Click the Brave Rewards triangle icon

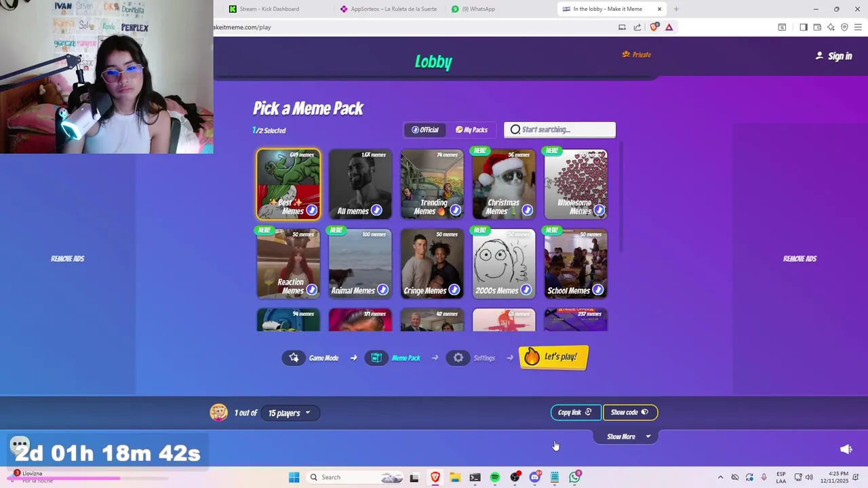point(669,27)
